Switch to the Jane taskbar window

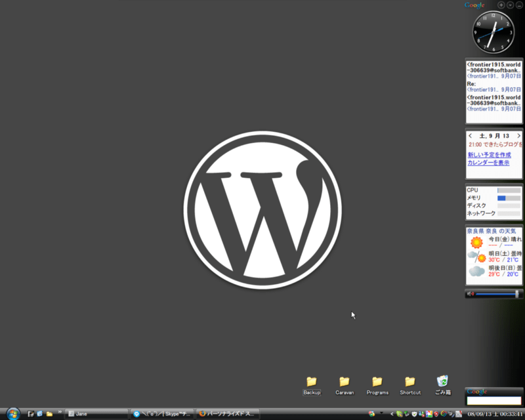(x=97, y=414)
